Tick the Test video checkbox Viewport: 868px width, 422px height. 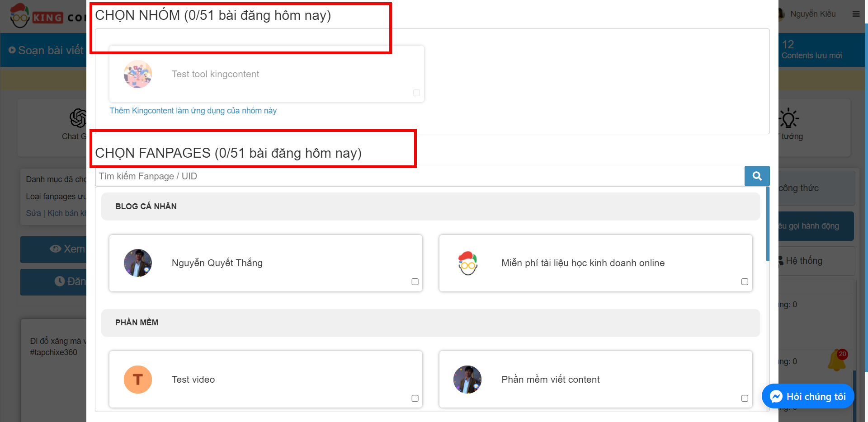pyautogui.click(x=415, y=399)
